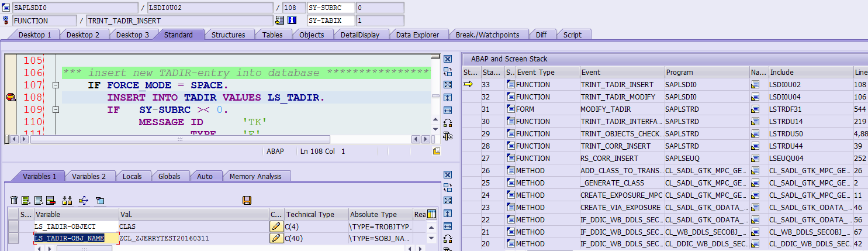Open the column layout icon in variables table
The width and height of the screenshot is (868, 251).
click(432, 214)
